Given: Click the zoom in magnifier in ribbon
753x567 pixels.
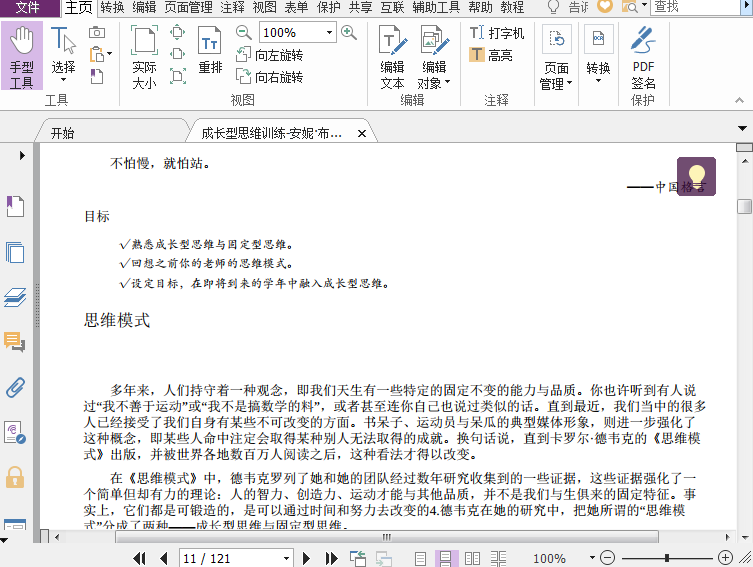Looking at the screenshot, I should click(x=349, y=32).
